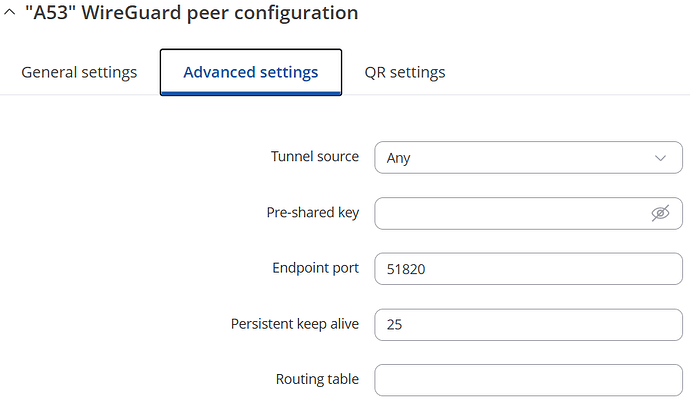The width and height of the screenshot is (690, 406).
Task: Click the Routing table label
Action: point(317,379)
